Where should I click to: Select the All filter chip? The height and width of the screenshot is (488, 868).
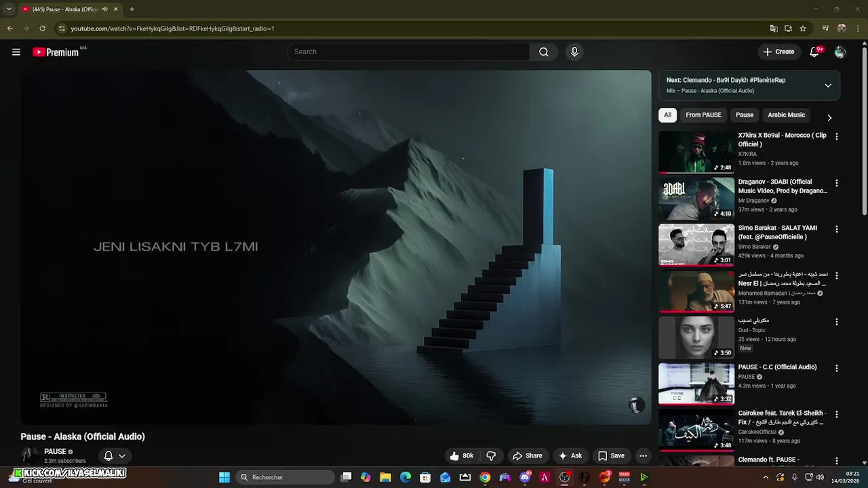(667, 115)
